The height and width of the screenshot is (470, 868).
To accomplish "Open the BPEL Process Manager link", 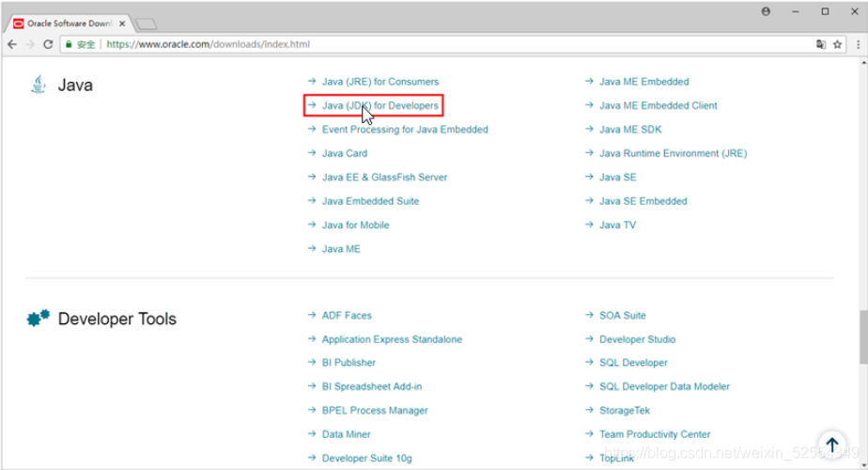I will [375, 410].
